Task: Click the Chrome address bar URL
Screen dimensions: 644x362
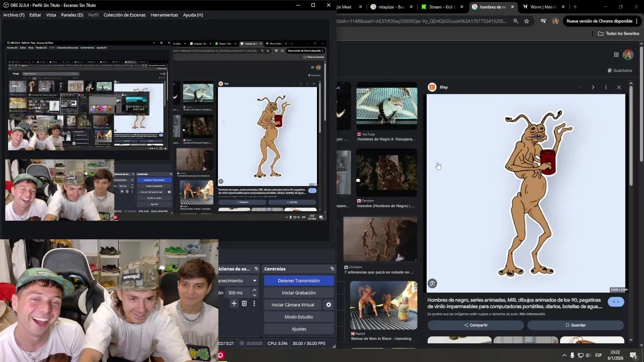Action: tap(422, 21)
